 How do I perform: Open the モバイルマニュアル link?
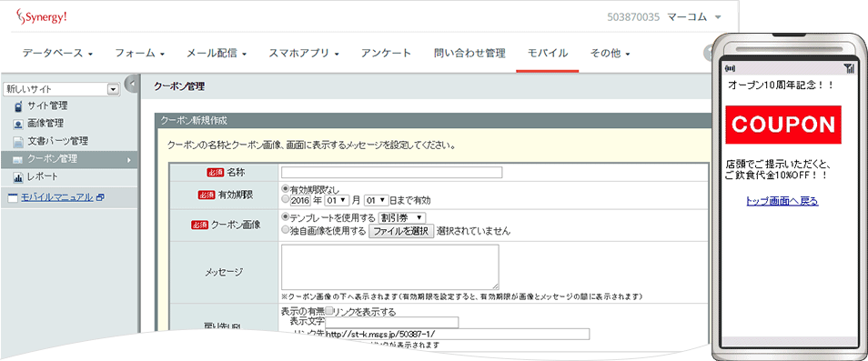(57, 197)
